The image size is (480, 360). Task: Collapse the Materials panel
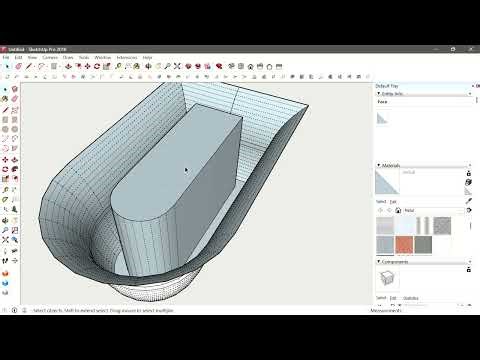coord(379,165)
